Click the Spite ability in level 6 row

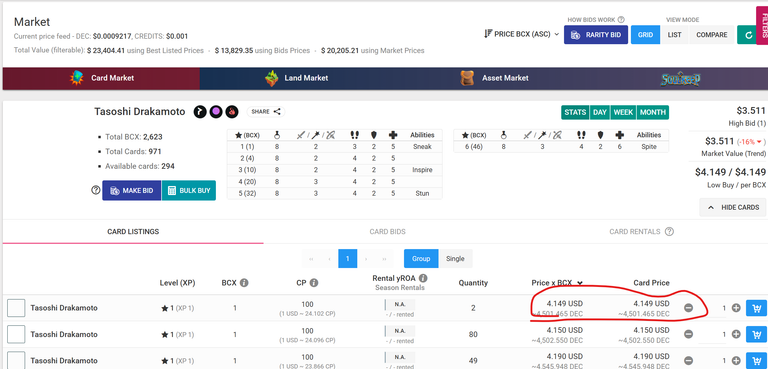click(x=648, y=147)
